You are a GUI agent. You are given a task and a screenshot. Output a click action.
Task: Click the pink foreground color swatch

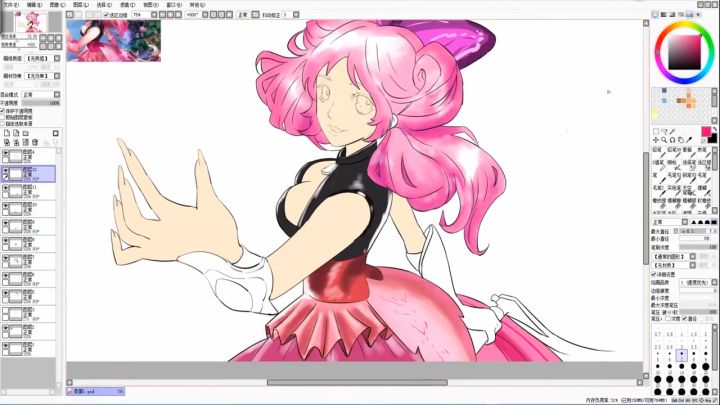point(706,131)
